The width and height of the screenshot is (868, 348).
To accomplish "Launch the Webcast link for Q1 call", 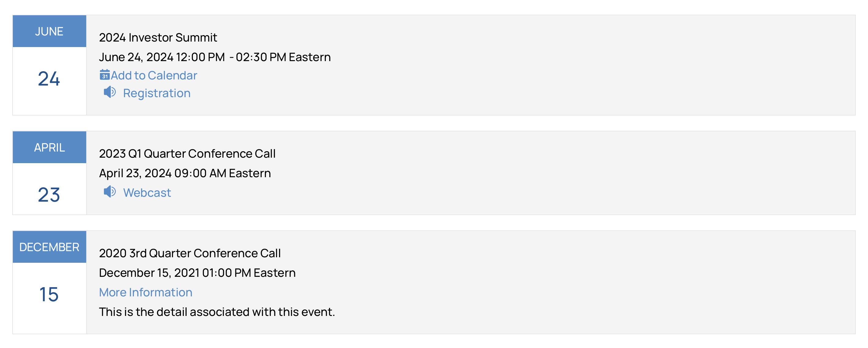I will coord(147,193).
